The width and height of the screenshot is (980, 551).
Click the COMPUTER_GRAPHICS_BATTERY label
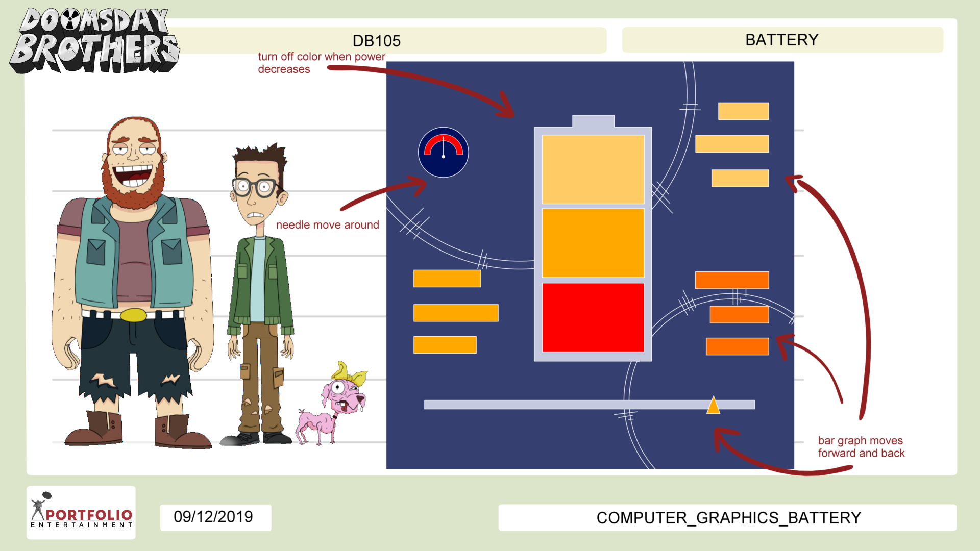pos(727,518)
